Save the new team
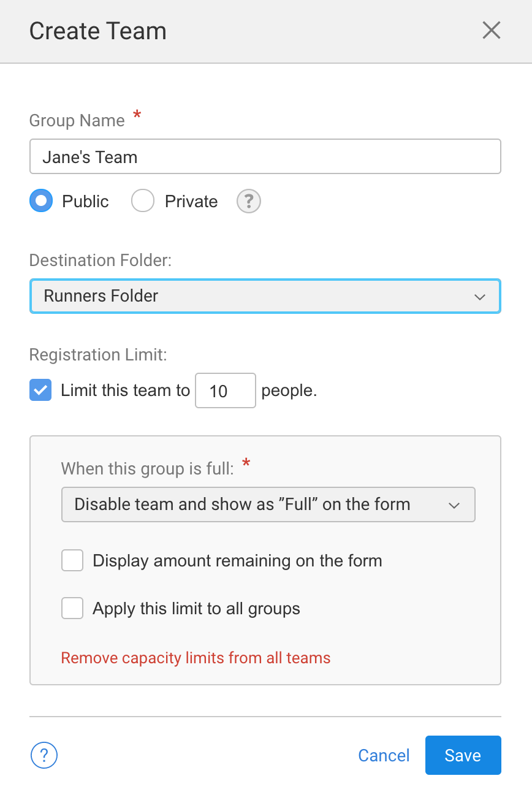The height and width of the screenshot is (792, 532). [x=463, y=755]
